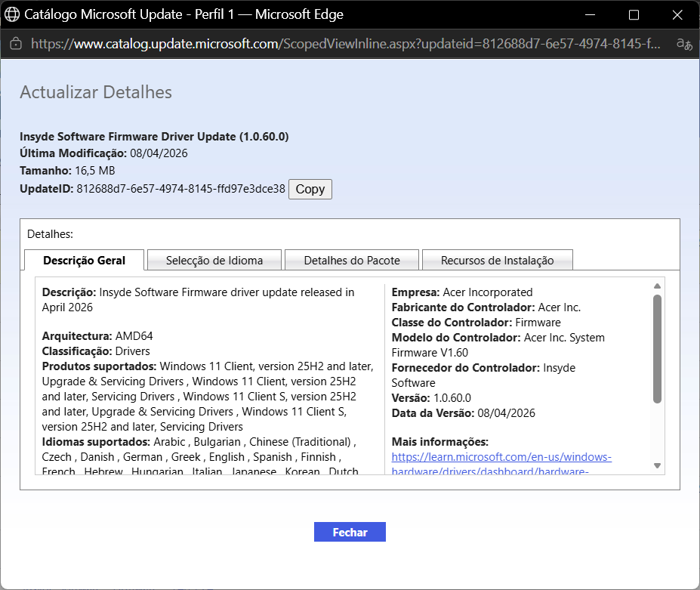Image resolution: width=700 pixels, height=590 pixels.
Task: Open the Detalhes do Pacote tab
Action: tap(352, 261)
